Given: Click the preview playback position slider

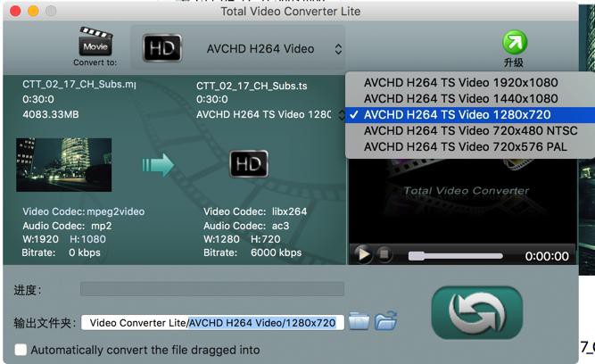Looking at the screenshot, I should 455,256.
